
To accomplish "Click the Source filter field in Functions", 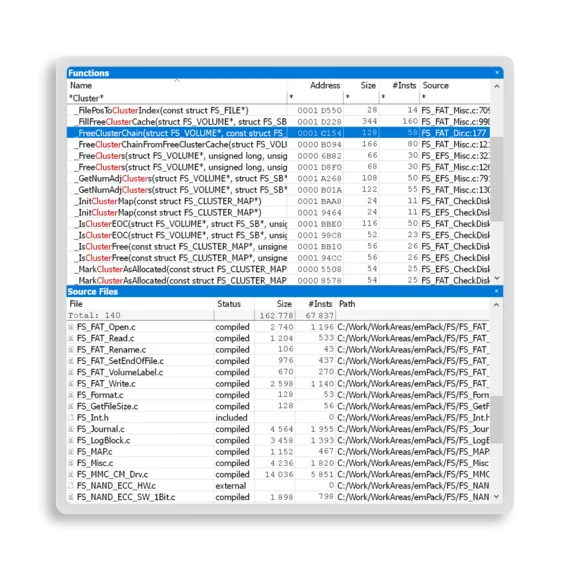I will pyautogui.click(x=455, y=97).
